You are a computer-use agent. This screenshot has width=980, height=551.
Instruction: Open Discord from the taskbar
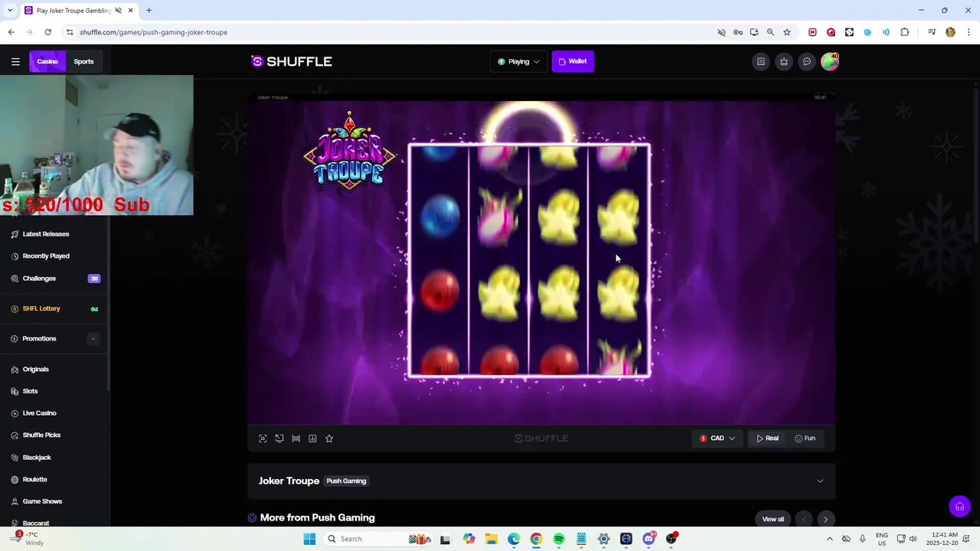648,539
